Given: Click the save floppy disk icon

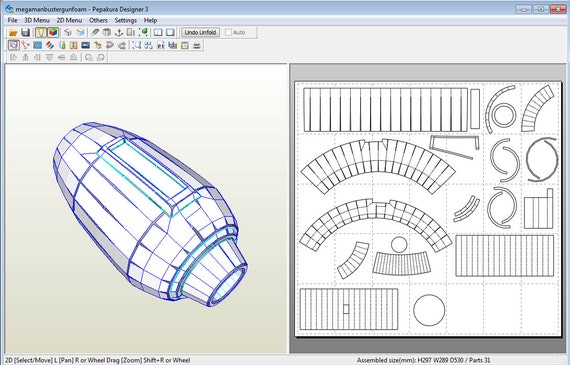Looking at the screenshot, I should [x=25, y=32].
